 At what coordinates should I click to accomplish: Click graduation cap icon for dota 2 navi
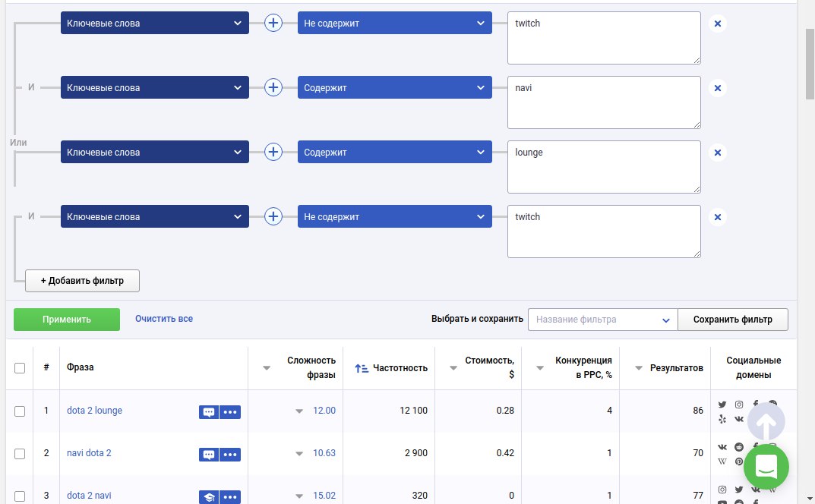(x=208, y=497)
